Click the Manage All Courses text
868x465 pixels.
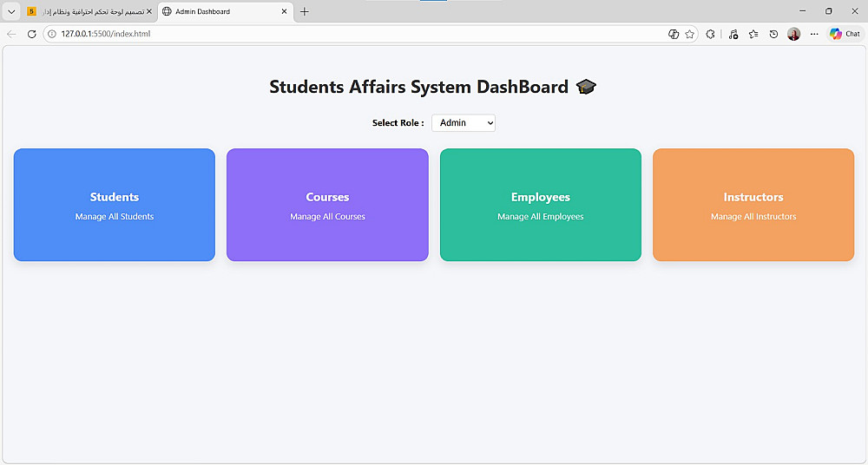328,216
